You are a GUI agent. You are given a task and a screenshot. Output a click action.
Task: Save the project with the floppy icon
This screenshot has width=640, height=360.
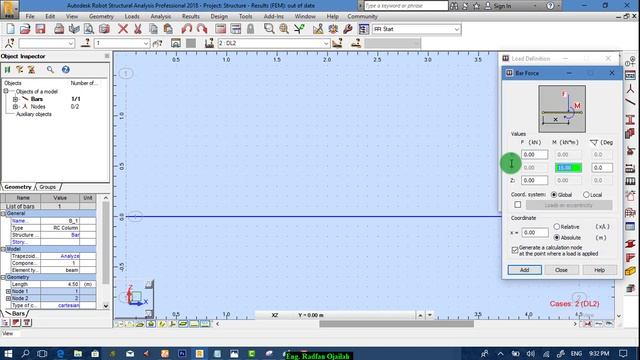click(40, 29)
